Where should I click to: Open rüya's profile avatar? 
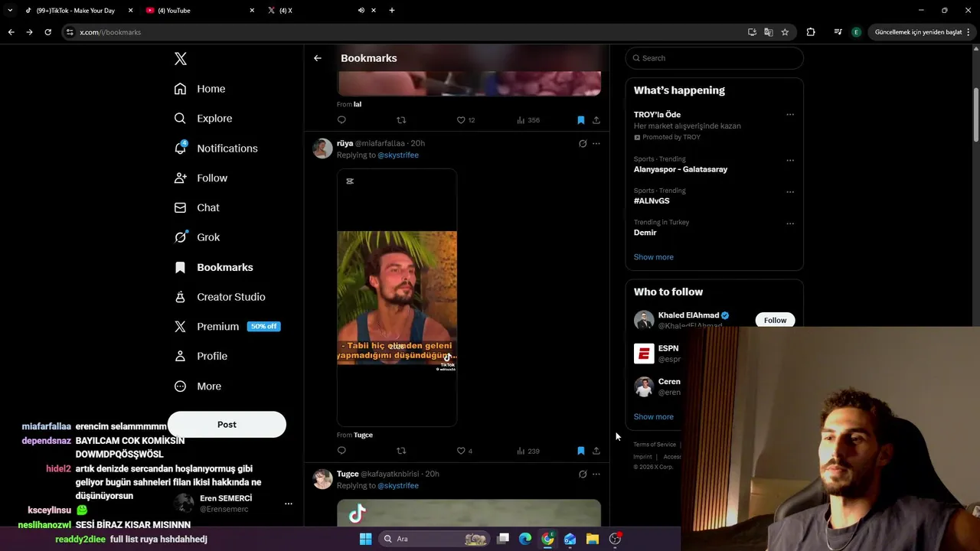[x=322, y=148]
